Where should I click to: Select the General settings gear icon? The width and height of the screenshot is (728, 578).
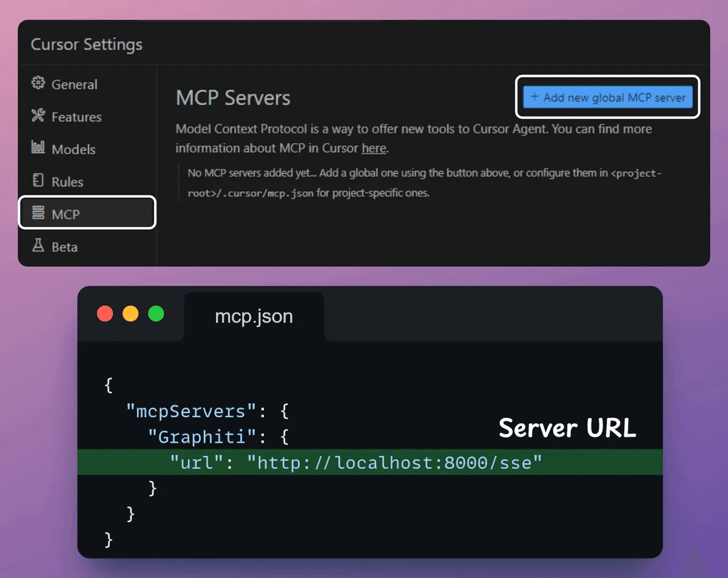pos(38,84)
